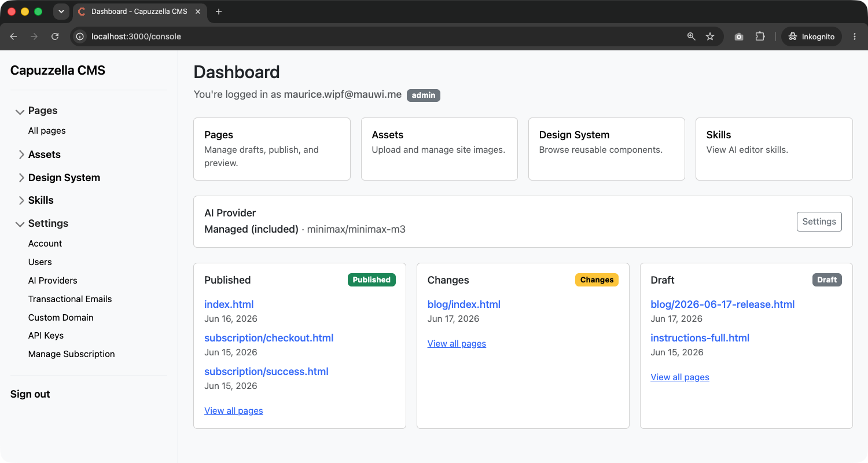Open blog/2026-06-17-release.html draft
Viewport: 868px width, 463px height.
723,304
